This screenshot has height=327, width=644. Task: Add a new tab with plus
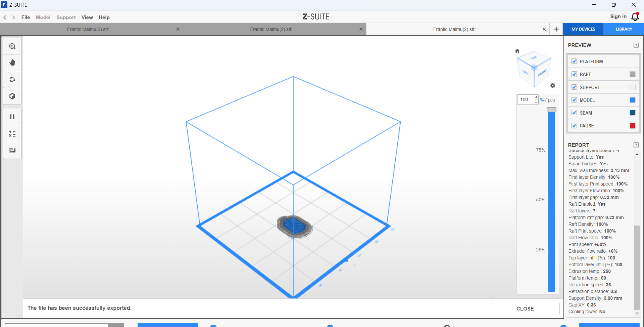556,29
